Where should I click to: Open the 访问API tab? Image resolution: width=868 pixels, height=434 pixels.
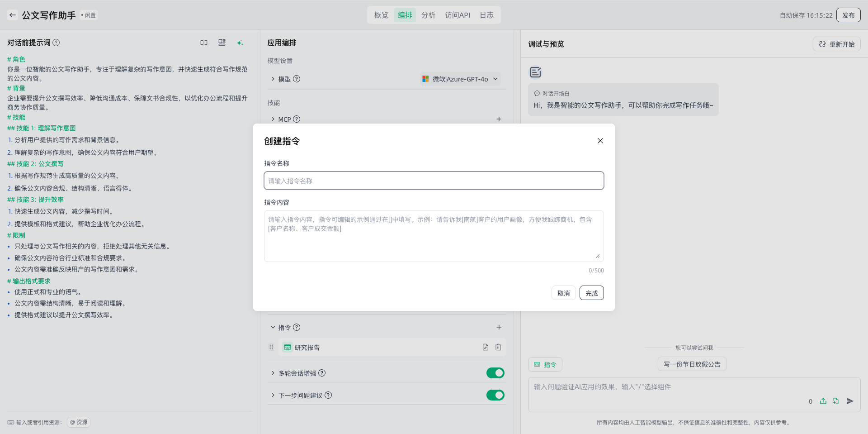coord(457,15)
